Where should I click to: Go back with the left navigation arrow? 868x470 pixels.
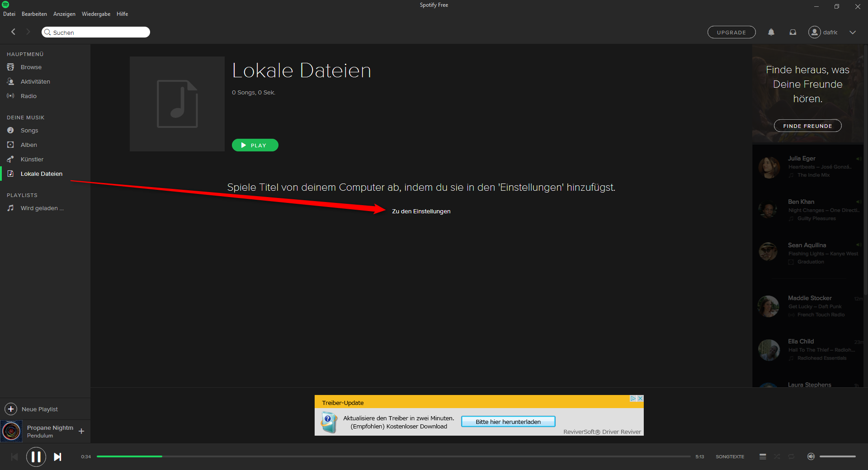click(13, 32)
